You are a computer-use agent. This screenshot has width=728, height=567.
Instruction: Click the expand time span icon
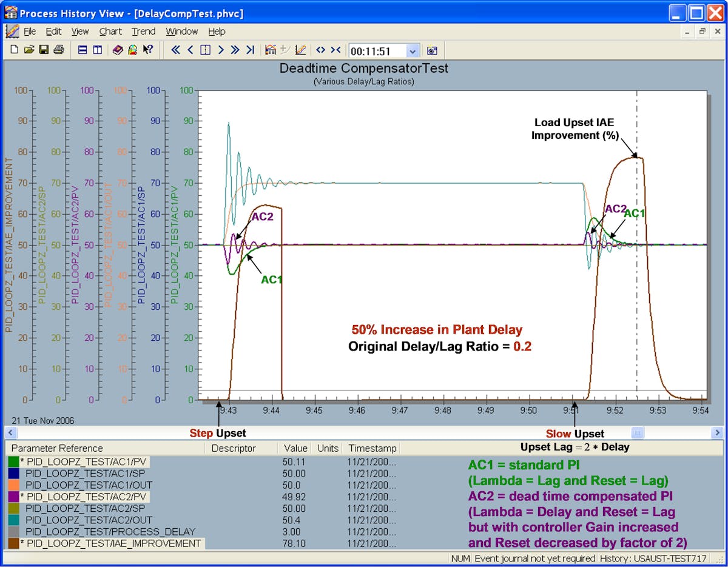coord(321,50)
